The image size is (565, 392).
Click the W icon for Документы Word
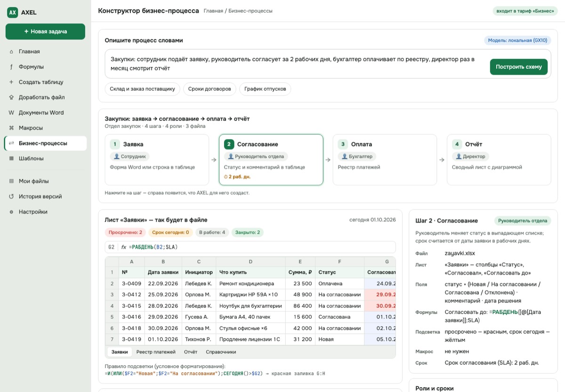pos(11,113)
